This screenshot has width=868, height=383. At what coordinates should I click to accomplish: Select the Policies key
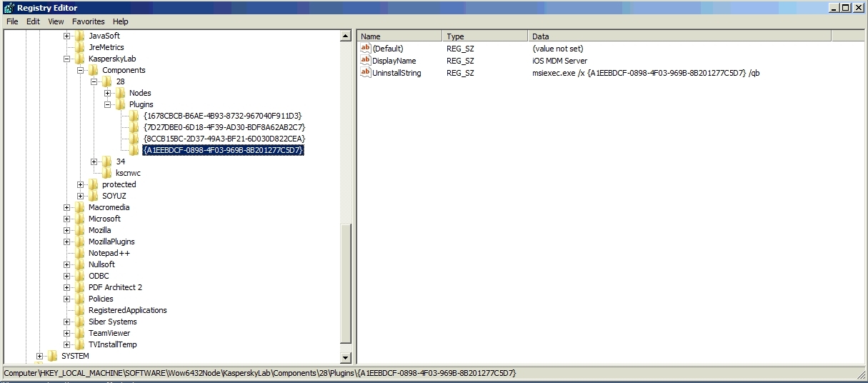pos(101,299)
